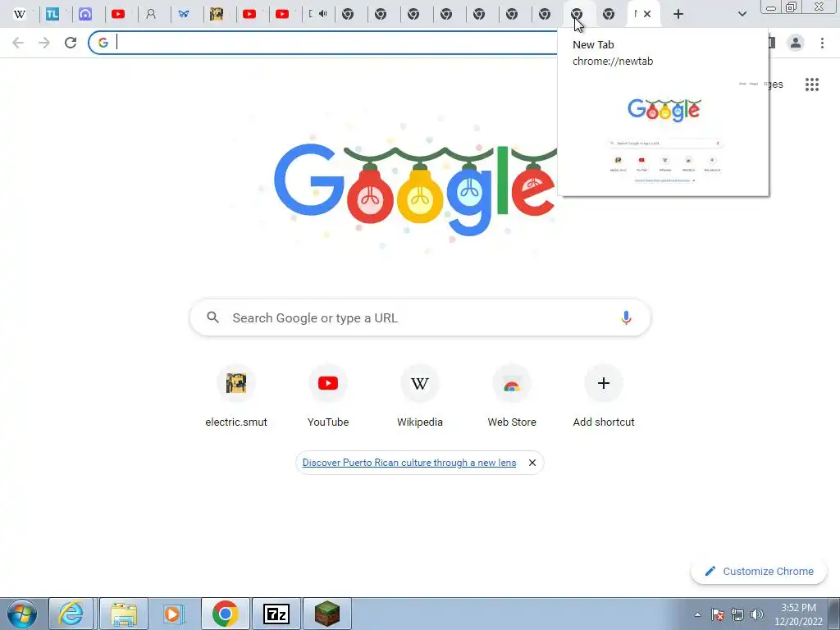Show hidden system tray icons
Screen dimensions: 840x630
[x=697, y=614]
